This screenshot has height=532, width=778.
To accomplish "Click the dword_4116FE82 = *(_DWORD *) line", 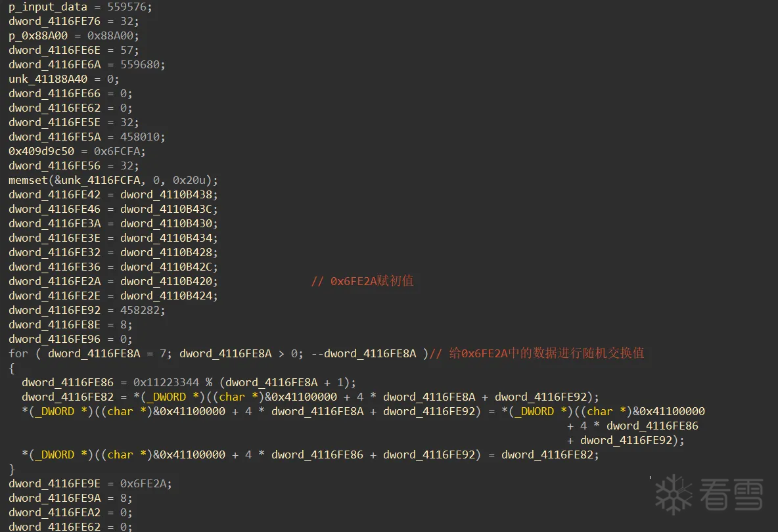I will click(310, 397).
